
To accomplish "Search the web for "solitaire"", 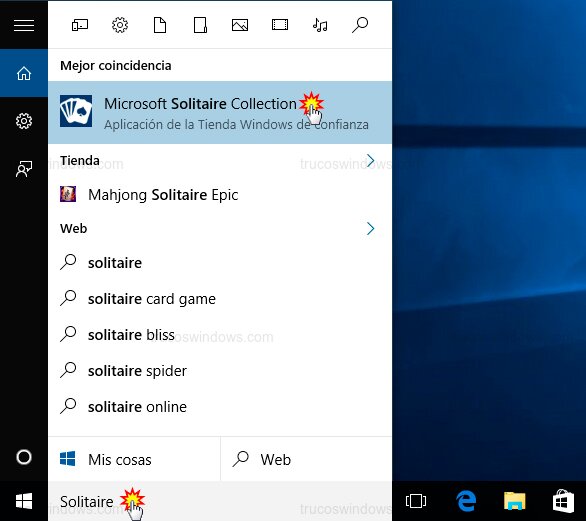I will [220, 263].
